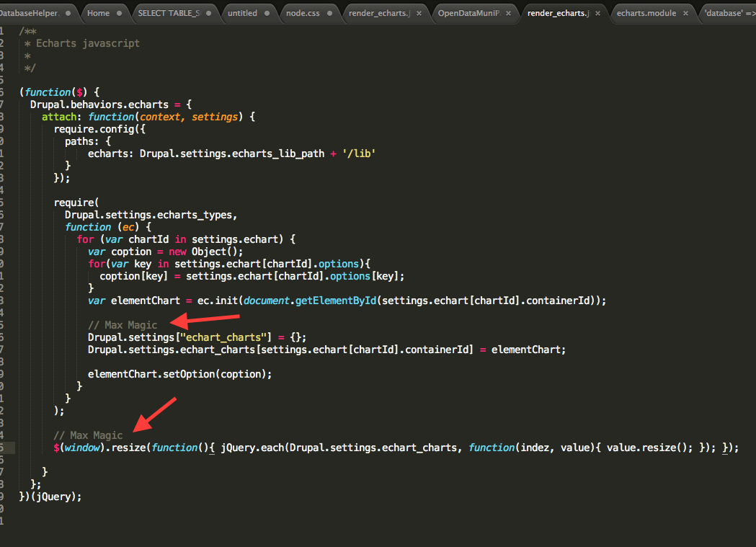
Task: Switch to the untitled tab
Action: pos(242,13)
